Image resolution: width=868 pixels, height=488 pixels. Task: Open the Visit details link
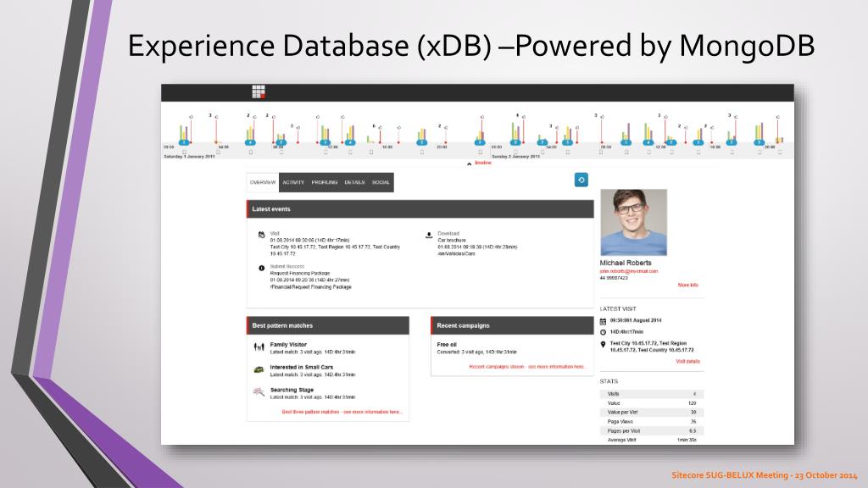pos(687,362)
